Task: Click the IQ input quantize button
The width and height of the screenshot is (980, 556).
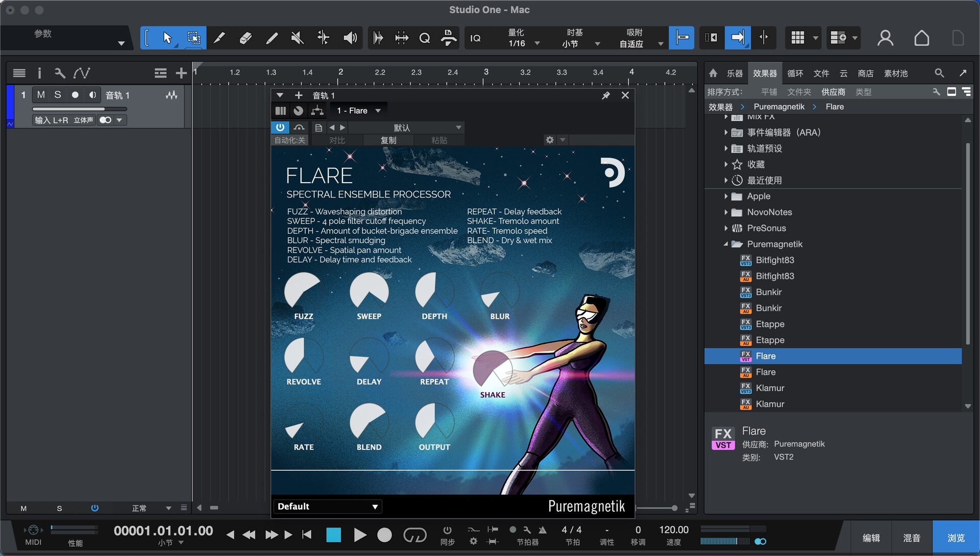Action: pos(475,38)
